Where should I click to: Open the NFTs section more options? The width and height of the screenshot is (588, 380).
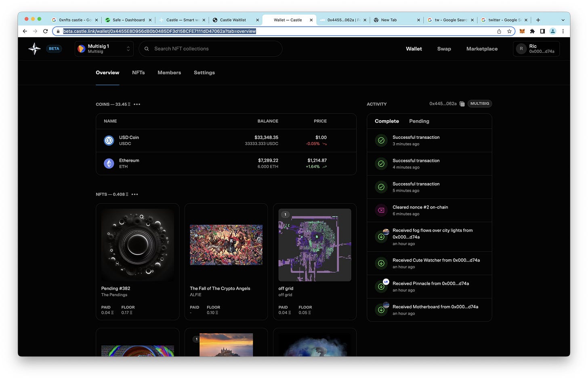pos(135,194)
